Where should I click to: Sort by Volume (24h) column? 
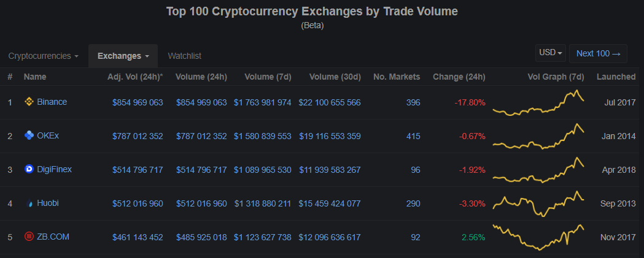201,77
